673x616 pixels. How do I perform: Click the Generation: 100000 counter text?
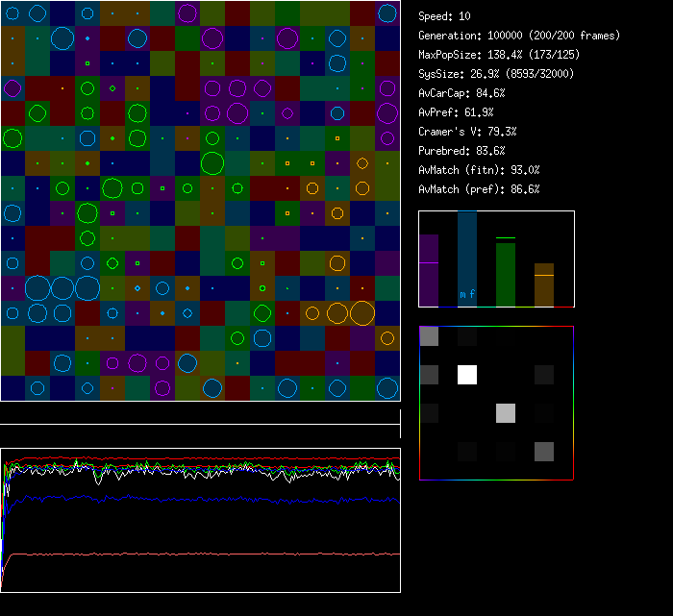coord(519,36)
